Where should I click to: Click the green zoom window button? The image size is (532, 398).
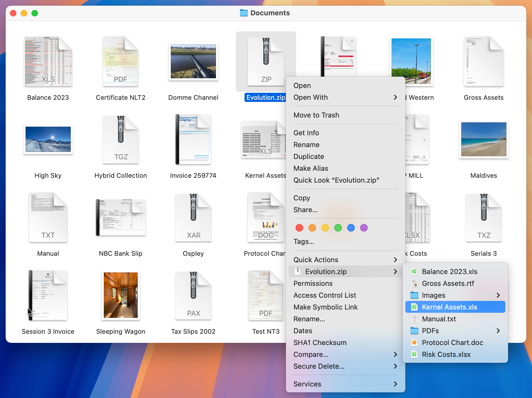point(35,13)
